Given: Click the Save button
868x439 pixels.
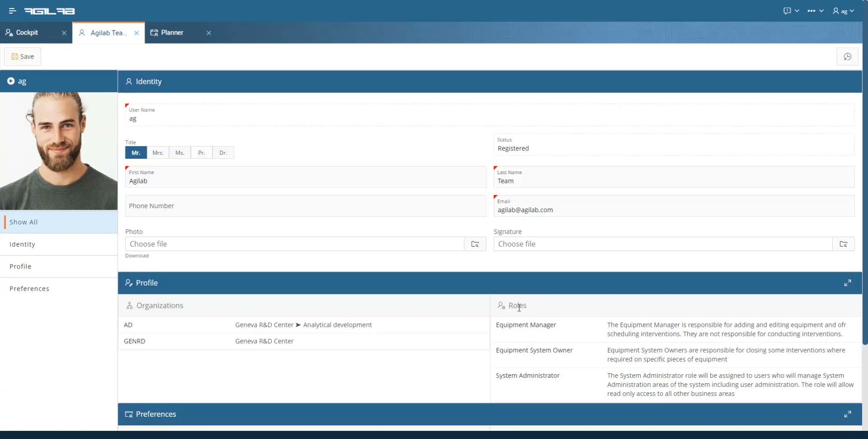Looking at the screenshot, I should point(22,56).
